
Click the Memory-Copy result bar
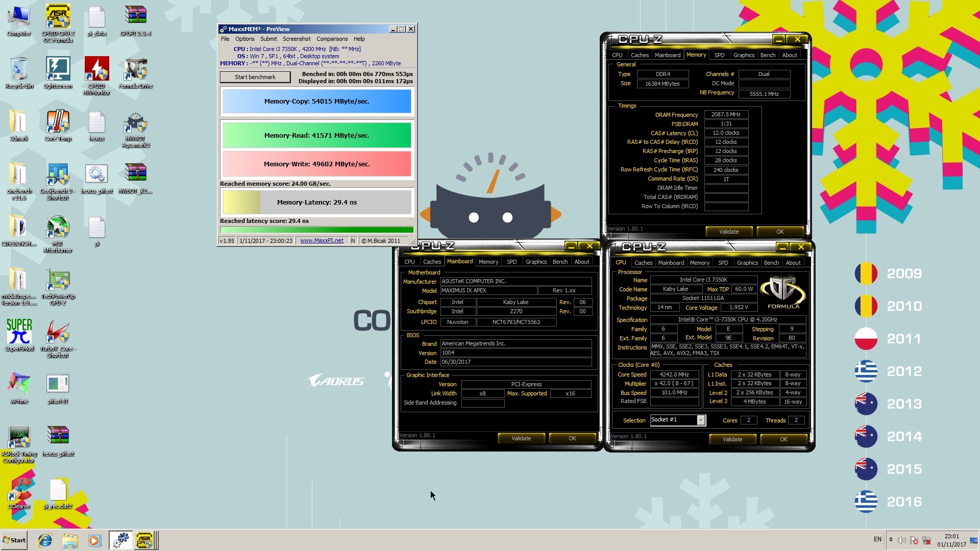click(317, 102)
